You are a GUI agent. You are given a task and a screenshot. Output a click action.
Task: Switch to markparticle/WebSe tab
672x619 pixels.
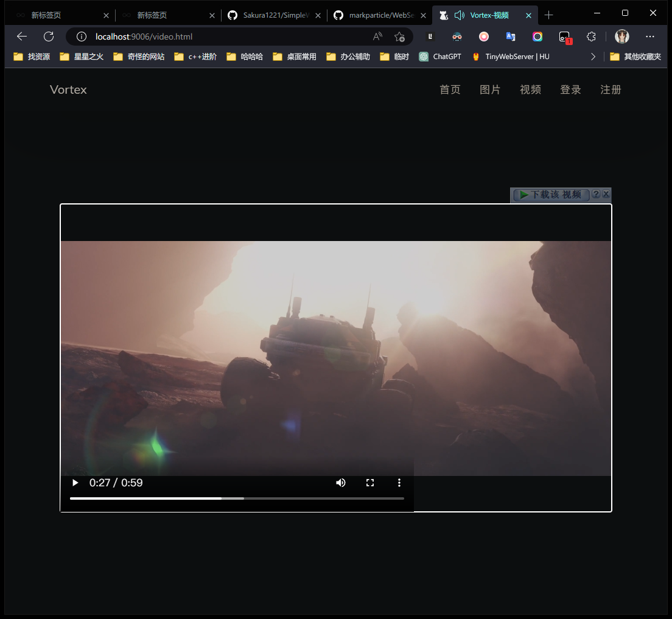(380, 15)
